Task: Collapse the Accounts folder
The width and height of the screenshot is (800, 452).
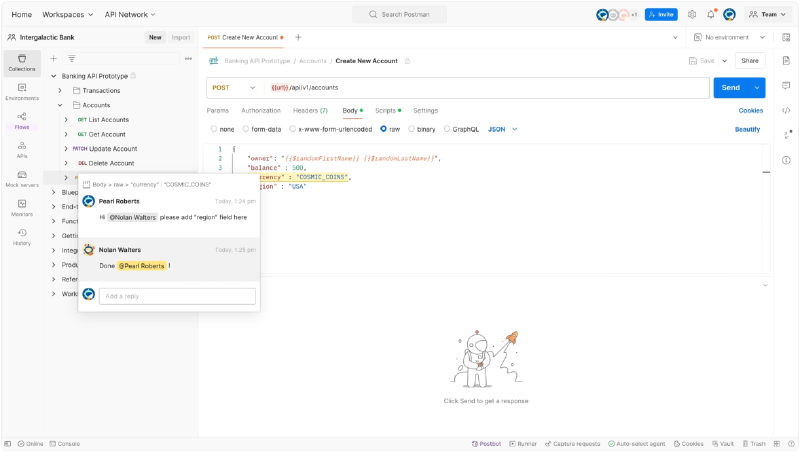Action: pos(60,105)
